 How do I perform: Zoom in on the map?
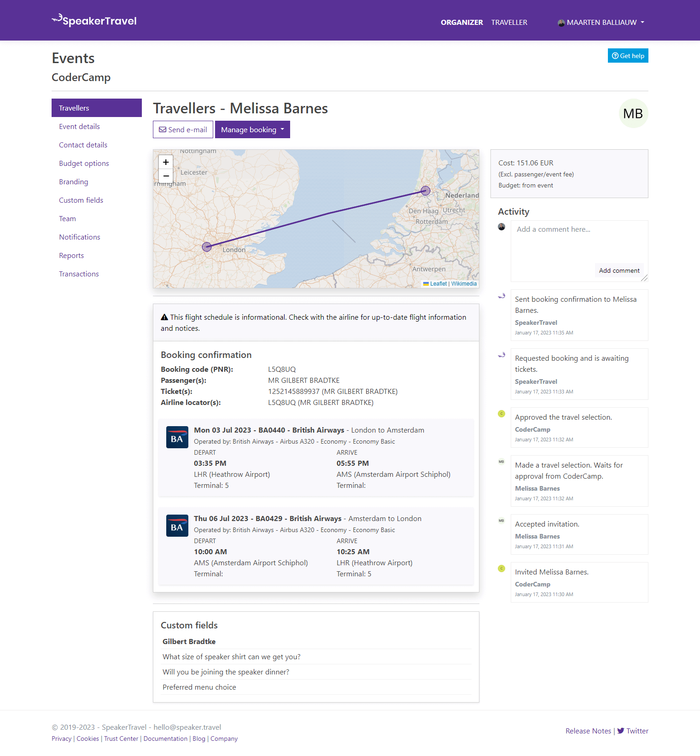point(166,162)
